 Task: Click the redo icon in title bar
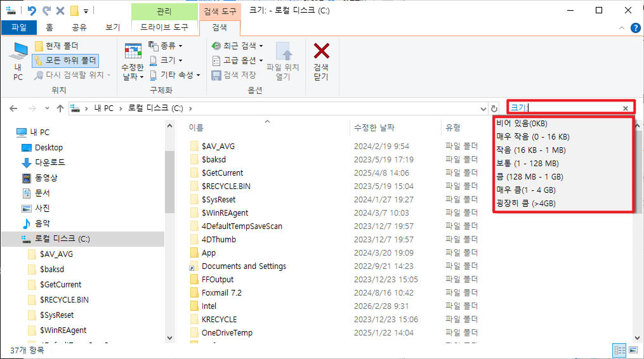(46, 11)
